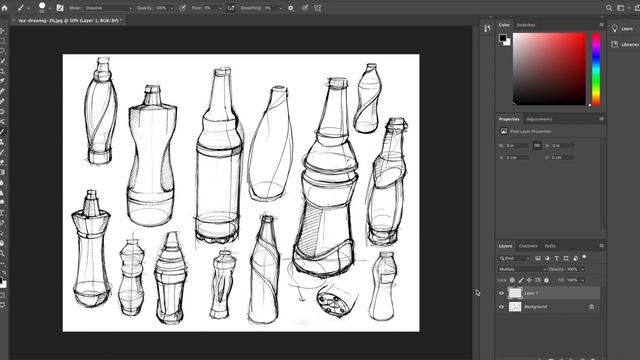This screenshot has height=360, width=640.
Task: Click the Flow value field
Action: [209, 8]
